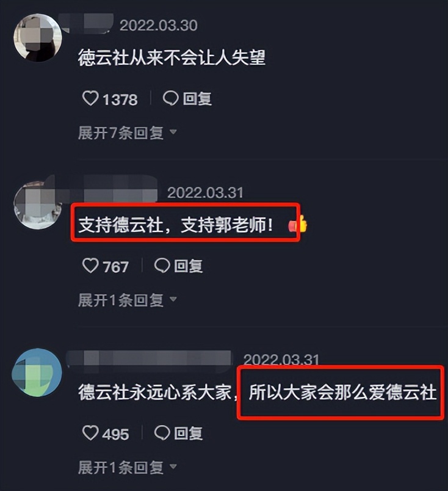
Task: Like the comment with 1378 likes
Action: point(90,98)
